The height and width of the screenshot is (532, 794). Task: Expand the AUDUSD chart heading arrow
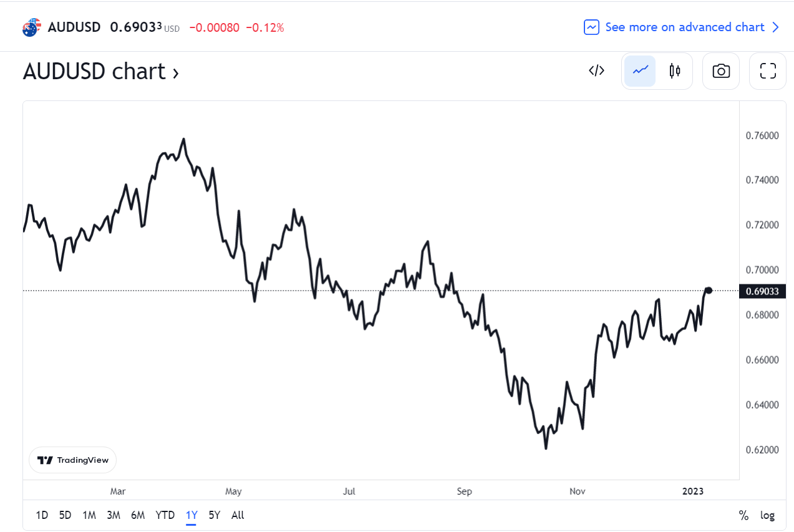click(176, 73)
